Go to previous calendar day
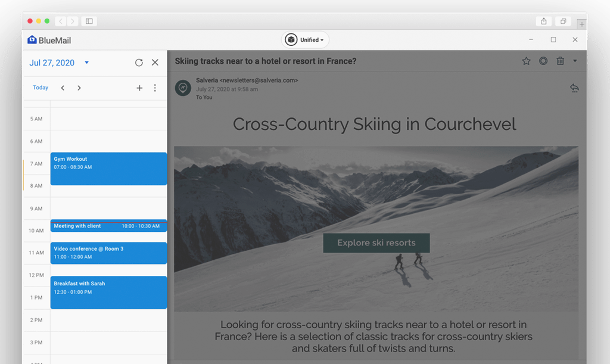 click(x=63, y=88)
